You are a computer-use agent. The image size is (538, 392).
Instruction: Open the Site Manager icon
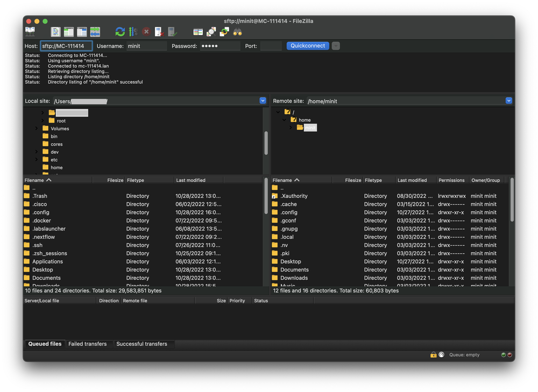click(x=30, y=32)
